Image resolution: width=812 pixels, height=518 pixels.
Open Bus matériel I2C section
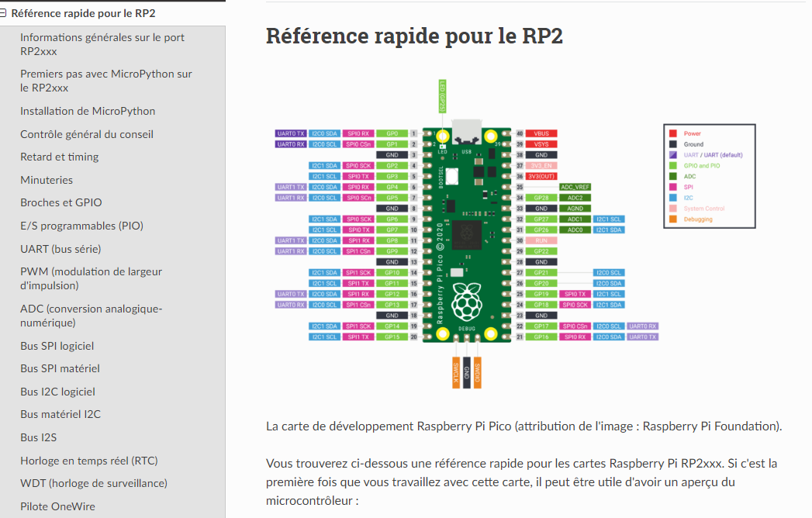(60, 414)
